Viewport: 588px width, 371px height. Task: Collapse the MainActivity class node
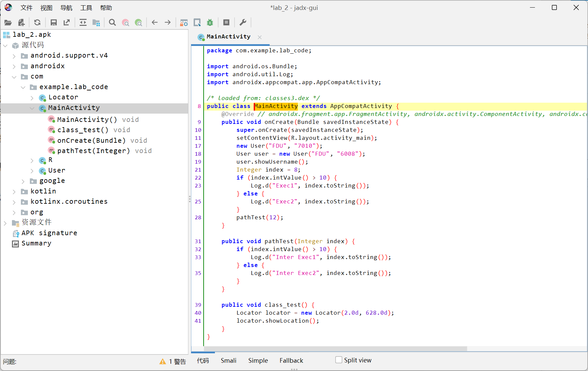[x=32, y=108]
